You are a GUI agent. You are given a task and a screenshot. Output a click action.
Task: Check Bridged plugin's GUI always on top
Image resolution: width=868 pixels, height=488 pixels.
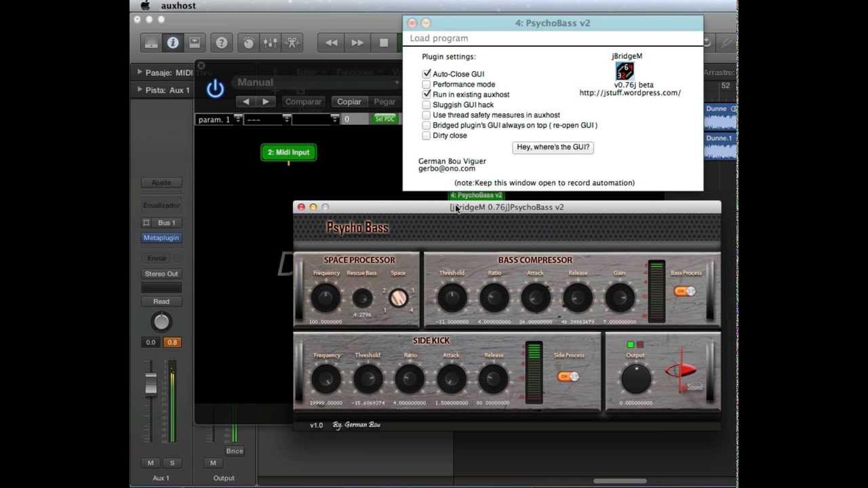[x=427, y=125]
